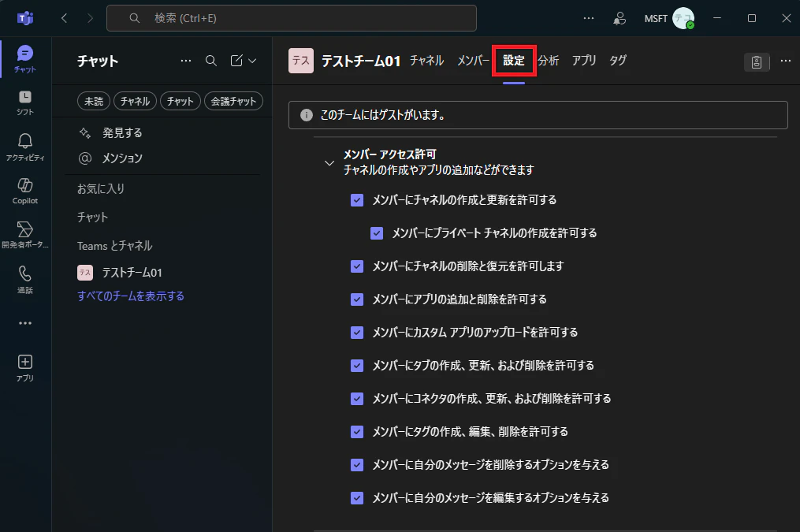Go back using the back arrow
This screenshot has width=800, height=532.
(65, 18)
